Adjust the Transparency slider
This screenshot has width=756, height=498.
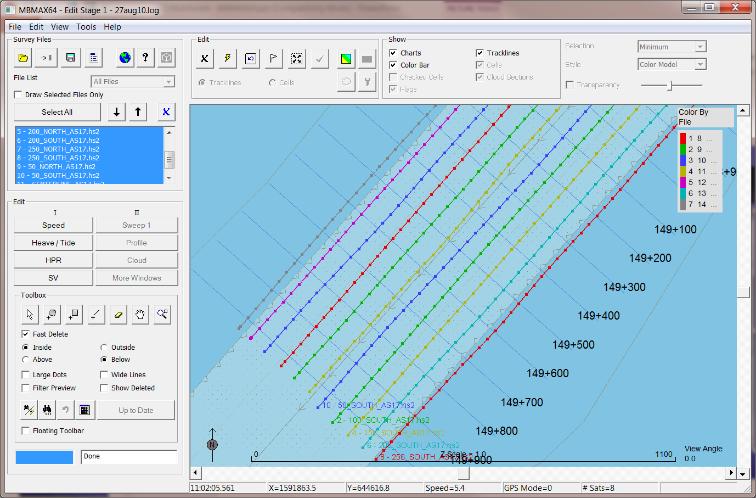(671, 85)
